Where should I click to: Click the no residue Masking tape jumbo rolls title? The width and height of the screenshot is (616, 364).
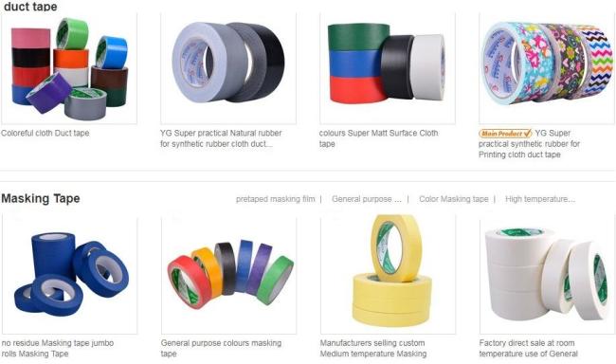[x=58, y=348]
